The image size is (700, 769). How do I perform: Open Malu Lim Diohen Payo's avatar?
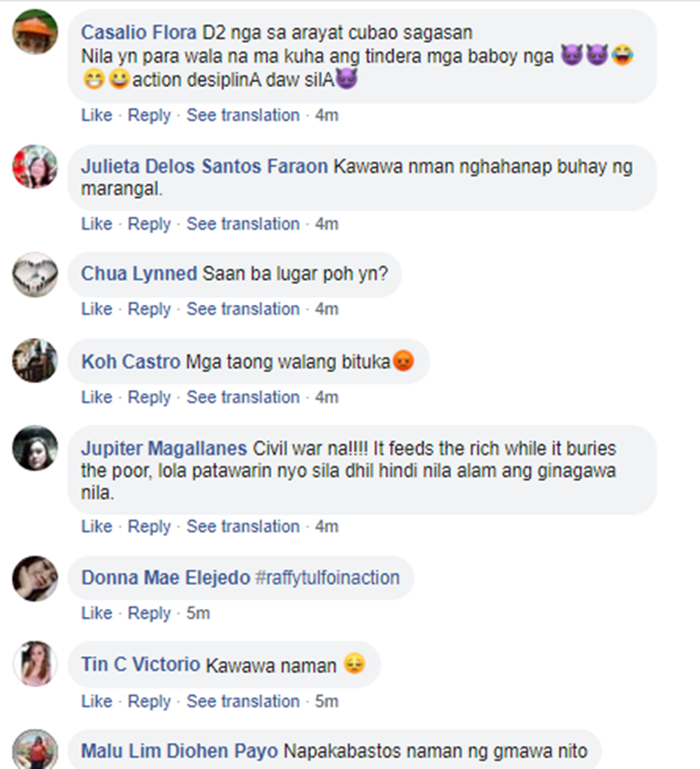(x=35, y=751)
